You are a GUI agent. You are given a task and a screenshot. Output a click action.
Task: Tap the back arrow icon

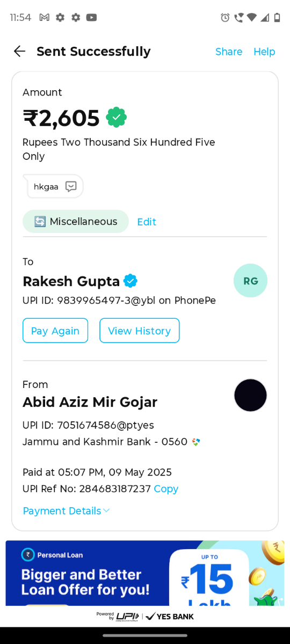[x=19, y=52]
